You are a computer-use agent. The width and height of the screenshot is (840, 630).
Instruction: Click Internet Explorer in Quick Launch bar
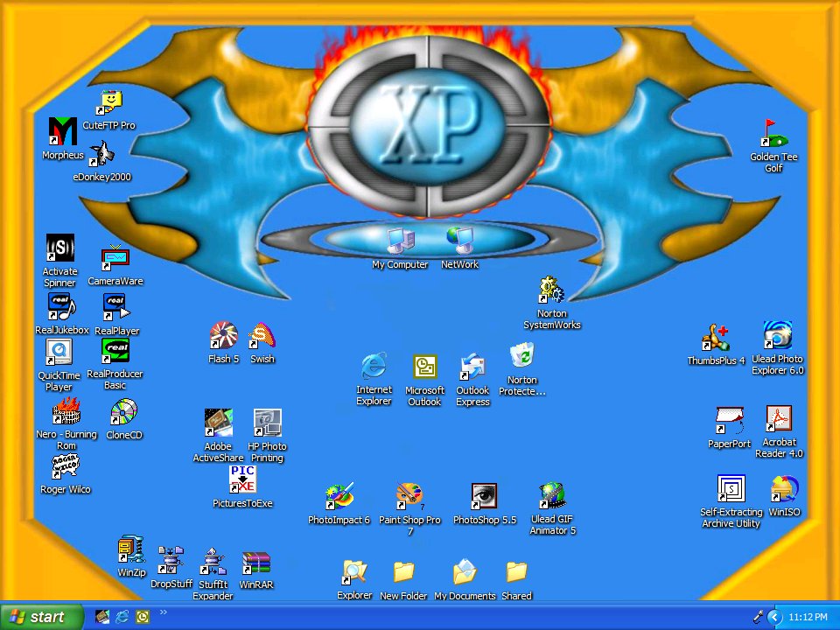tap(122, 617)
